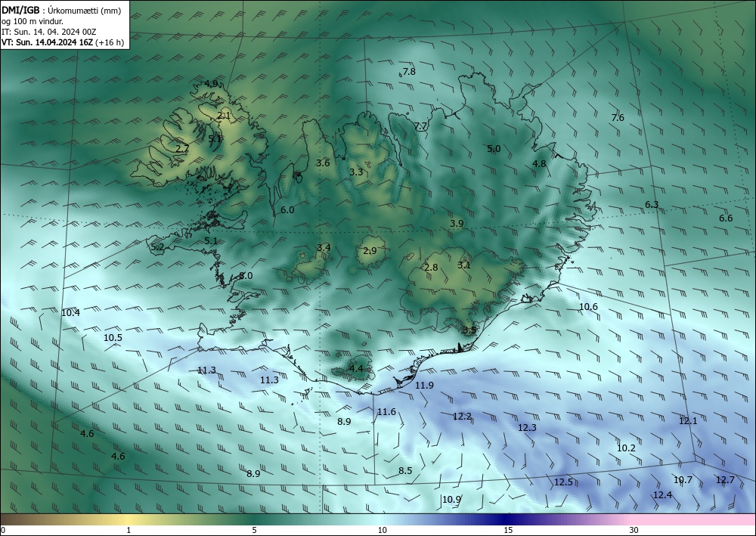
Task: Click the 10.2 value label
Action: coord(626,448)
